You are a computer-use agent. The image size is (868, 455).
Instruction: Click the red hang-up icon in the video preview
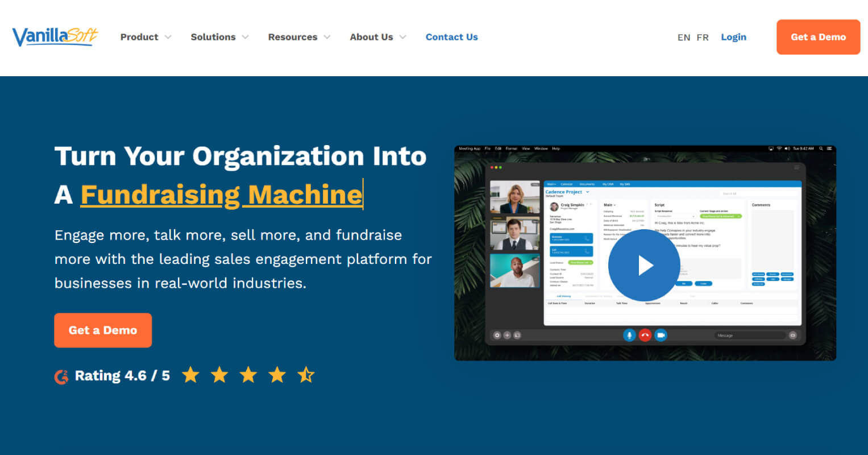coord(645,335)
